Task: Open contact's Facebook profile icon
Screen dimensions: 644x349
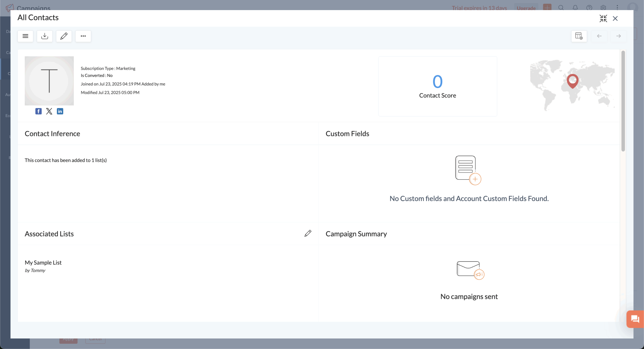Action: pyautogui.click(x=38, y=111)
